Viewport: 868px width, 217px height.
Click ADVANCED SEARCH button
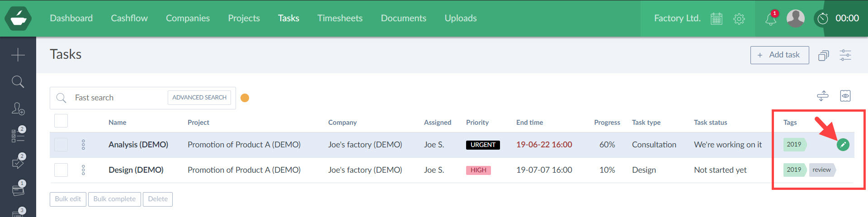point(199,98)
